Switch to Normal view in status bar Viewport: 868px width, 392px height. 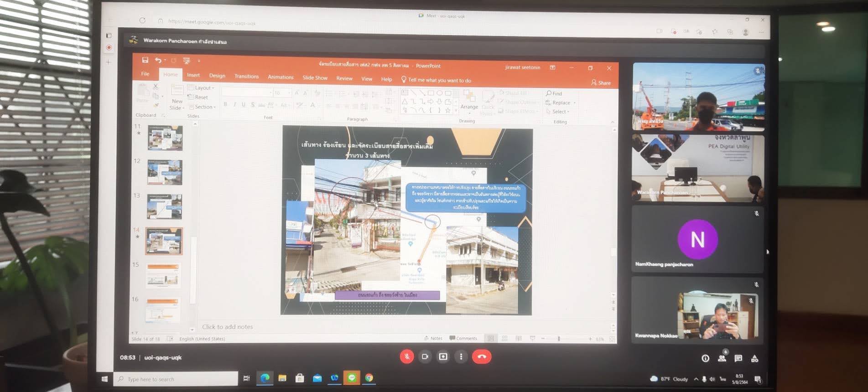490,338
